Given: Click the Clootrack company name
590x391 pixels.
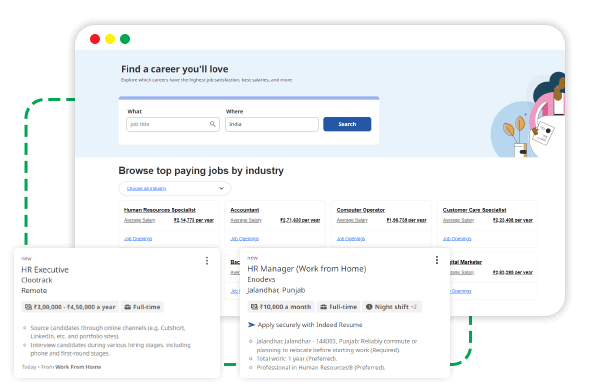Looking at the screenshot, I should click(x=36, y=280).
